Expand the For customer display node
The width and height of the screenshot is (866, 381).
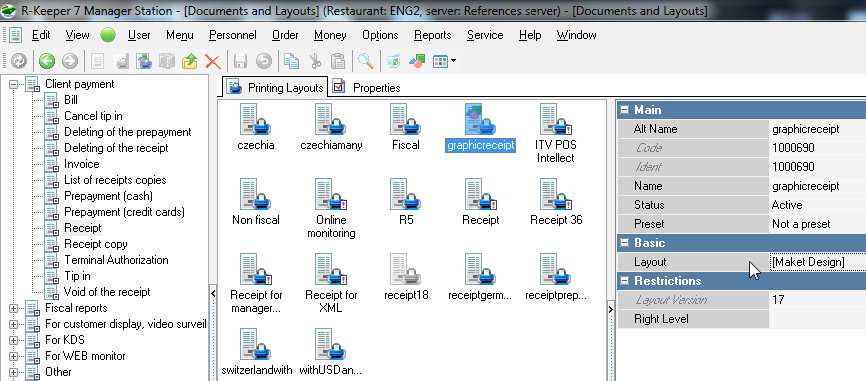click(x=14, y=324)
